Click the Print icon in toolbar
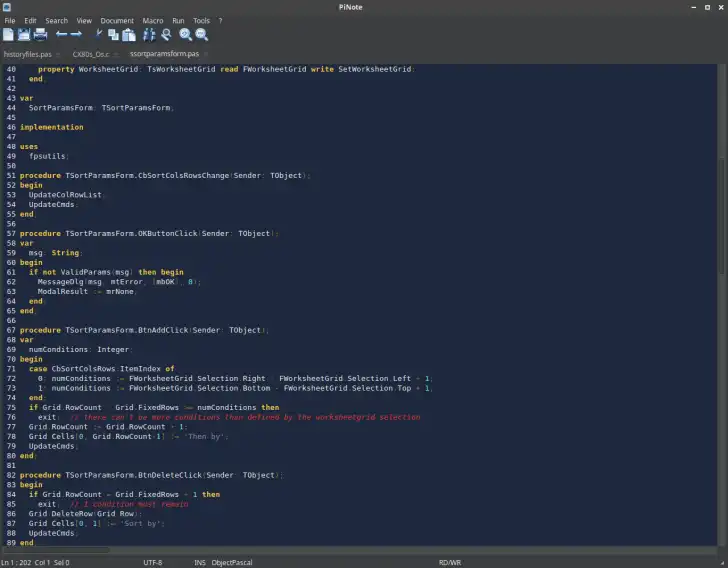This screenshot has width=728, height=568. (41, 34)
